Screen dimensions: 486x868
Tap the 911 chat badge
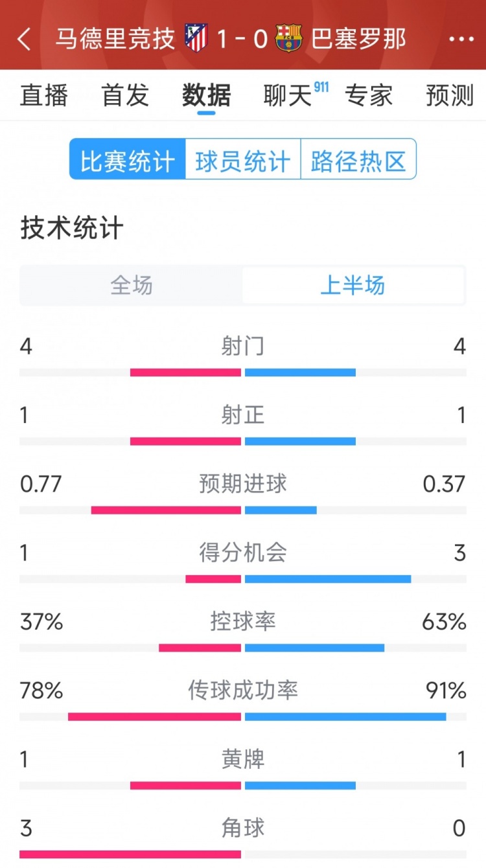(x=323, y=87)
